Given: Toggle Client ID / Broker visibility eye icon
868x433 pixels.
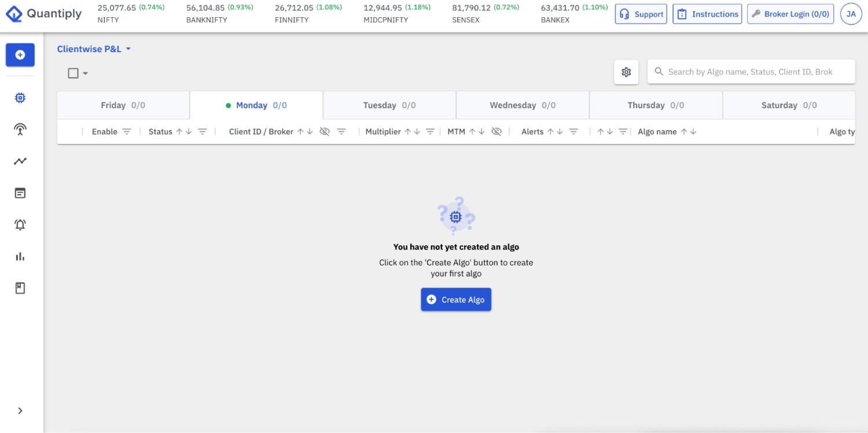Looking at the screenshot, I should tap(325, 132).
